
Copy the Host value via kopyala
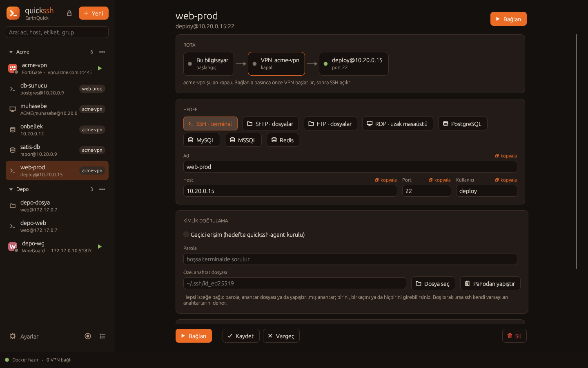click(x=386, y=180)
